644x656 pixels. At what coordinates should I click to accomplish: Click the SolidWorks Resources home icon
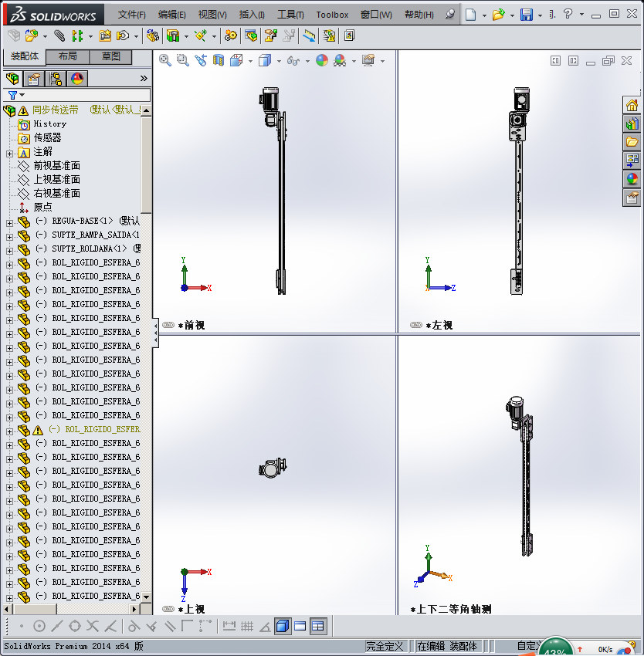(632, 105)
